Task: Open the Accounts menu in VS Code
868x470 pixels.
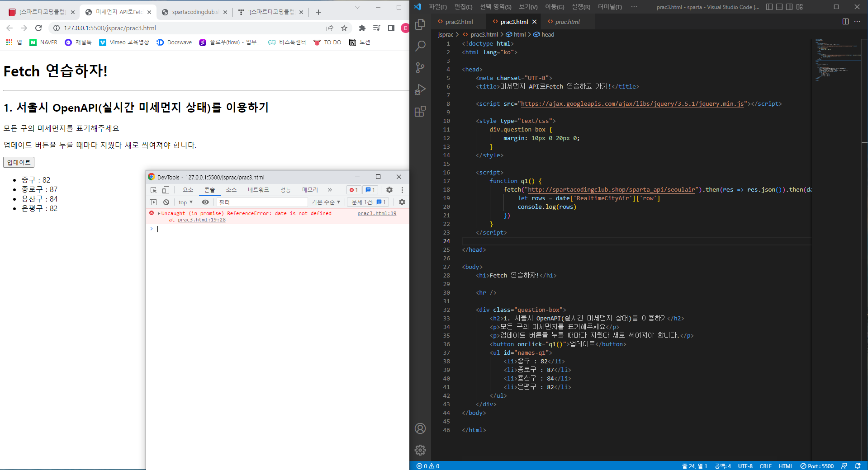Action: click(420, 428)
